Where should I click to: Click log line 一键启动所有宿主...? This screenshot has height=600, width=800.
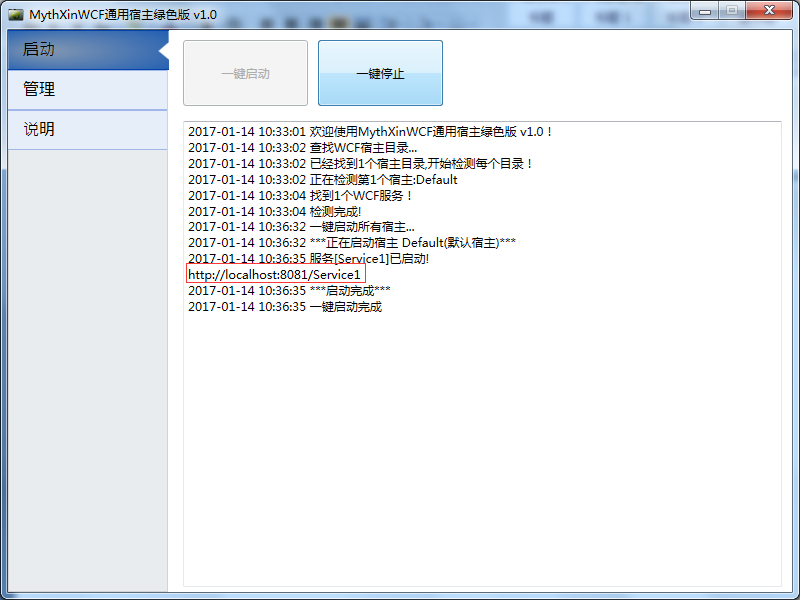pos(301,227)
